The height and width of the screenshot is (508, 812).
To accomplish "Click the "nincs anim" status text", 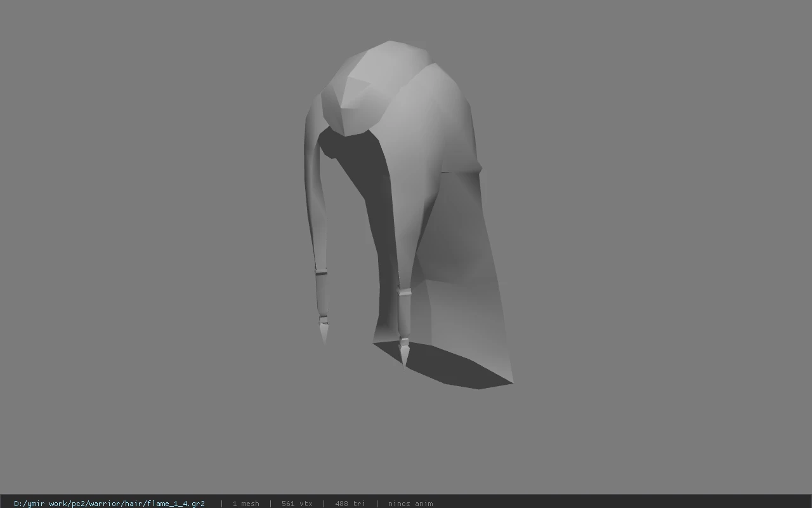I will click(x=410, y=504).
